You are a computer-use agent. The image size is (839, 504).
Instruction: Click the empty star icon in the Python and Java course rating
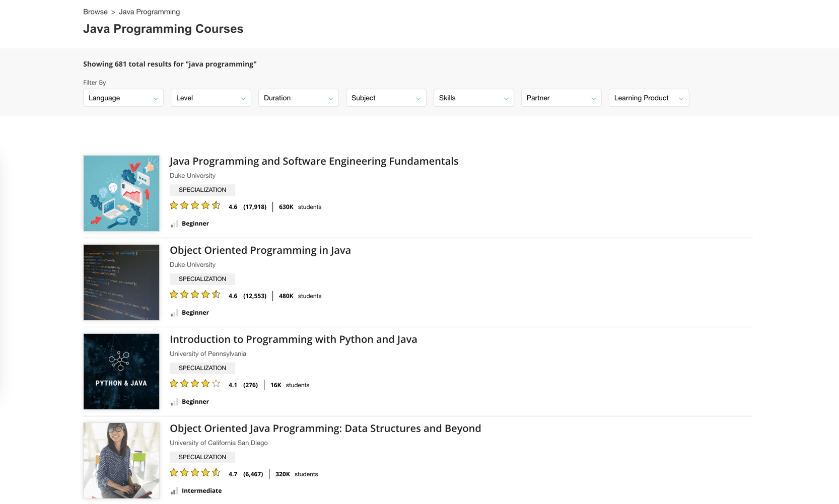click(x=217, y=383)
